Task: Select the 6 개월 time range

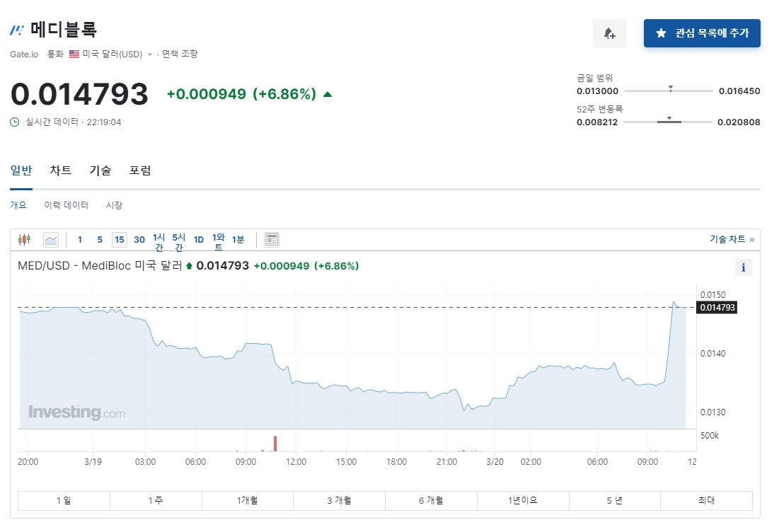Action: [x=431, y=501]
